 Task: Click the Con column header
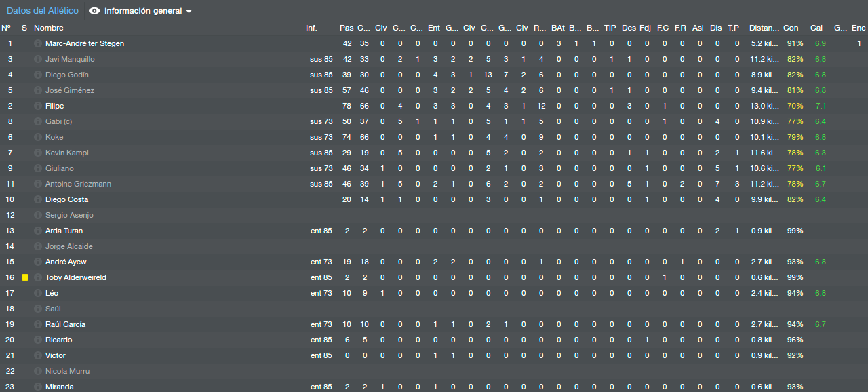point(791,28)
